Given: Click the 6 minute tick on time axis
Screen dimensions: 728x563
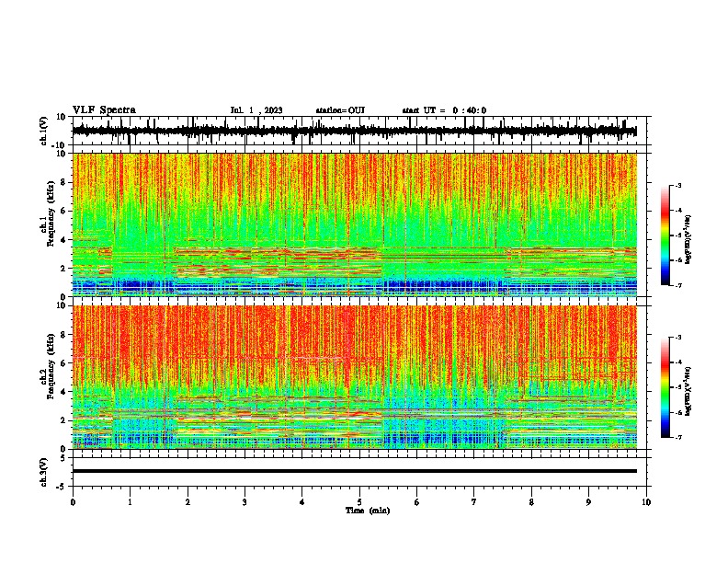Looking at the screenshot, I should 417,502.
